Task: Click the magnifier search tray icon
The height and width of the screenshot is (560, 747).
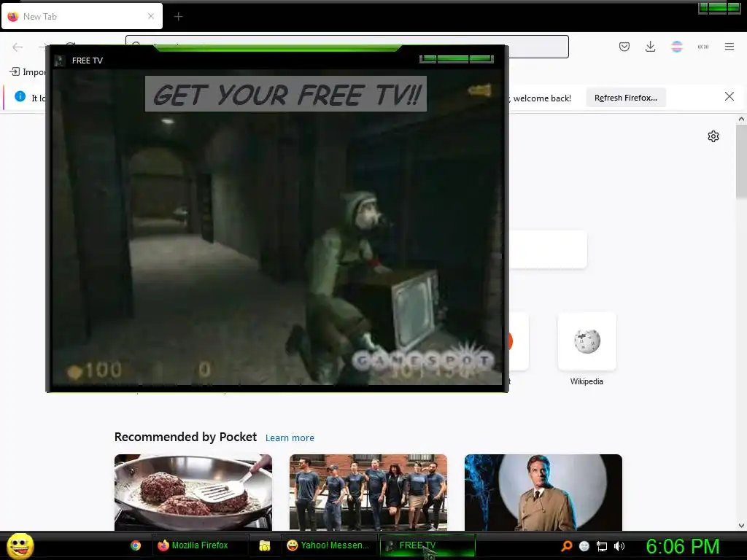Action: [566, 546]
